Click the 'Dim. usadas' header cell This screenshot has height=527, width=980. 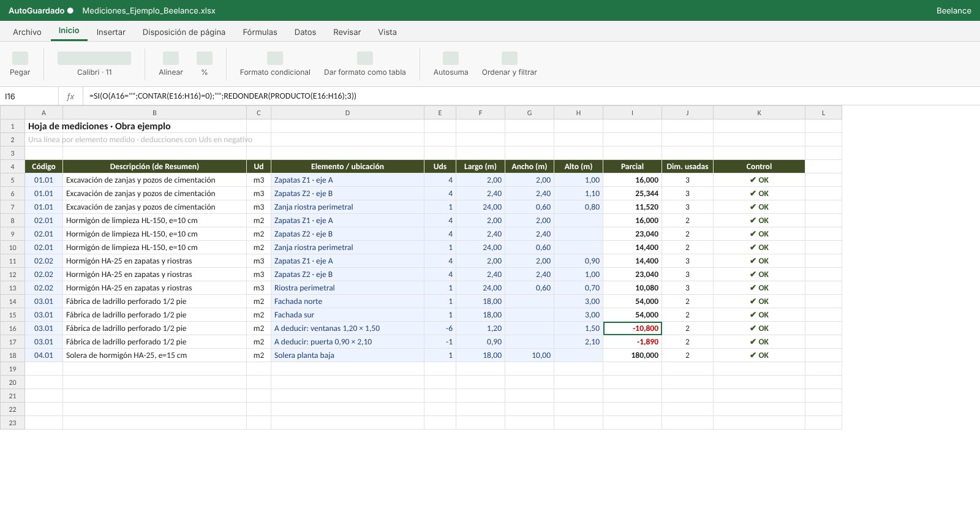[687, 167]
